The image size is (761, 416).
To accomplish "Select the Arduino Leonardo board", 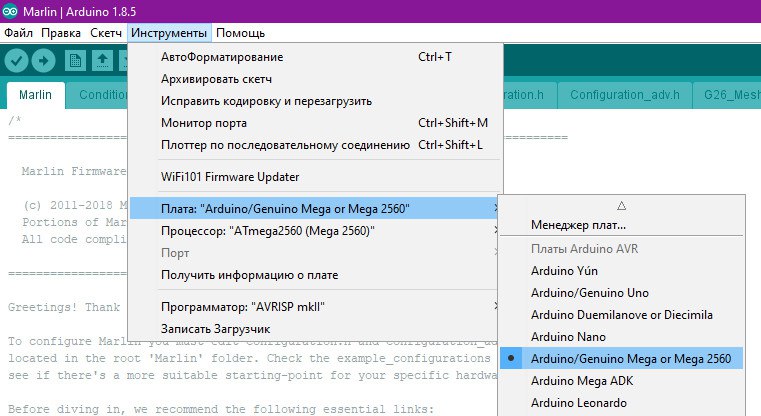I will 621,402.
